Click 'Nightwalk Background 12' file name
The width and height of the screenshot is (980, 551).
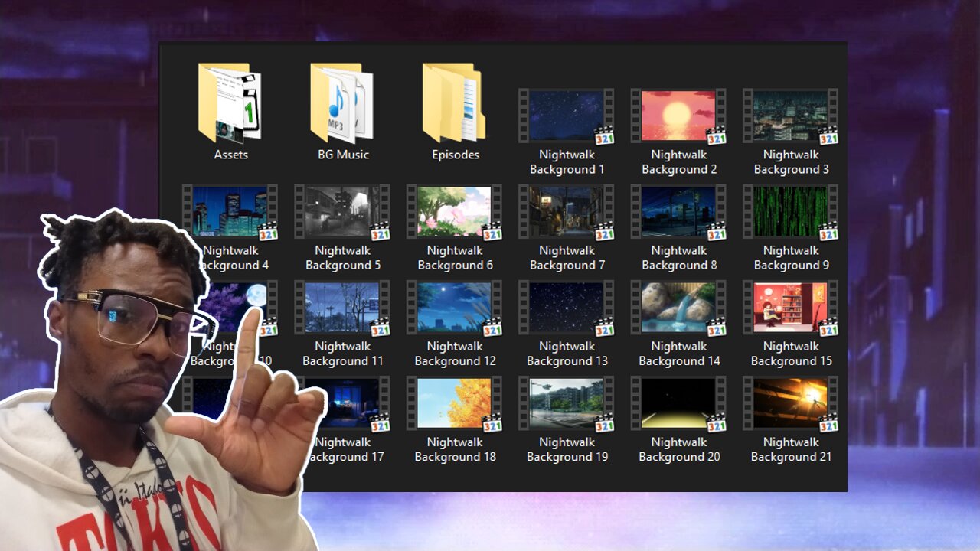455,354
